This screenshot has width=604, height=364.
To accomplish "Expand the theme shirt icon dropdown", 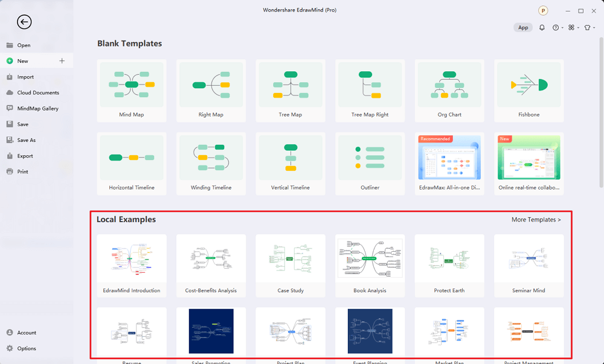I will [x=590, y=28].
